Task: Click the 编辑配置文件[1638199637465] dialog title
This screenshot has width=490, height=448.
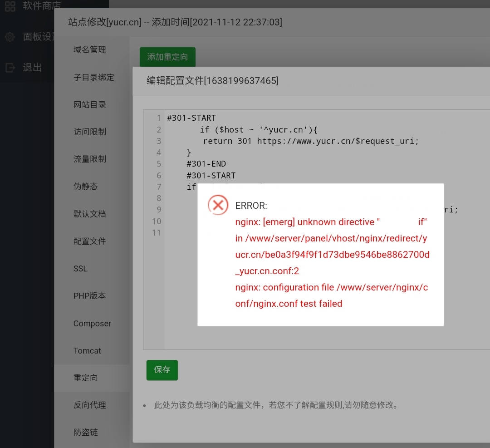Action: coord(212,81)
